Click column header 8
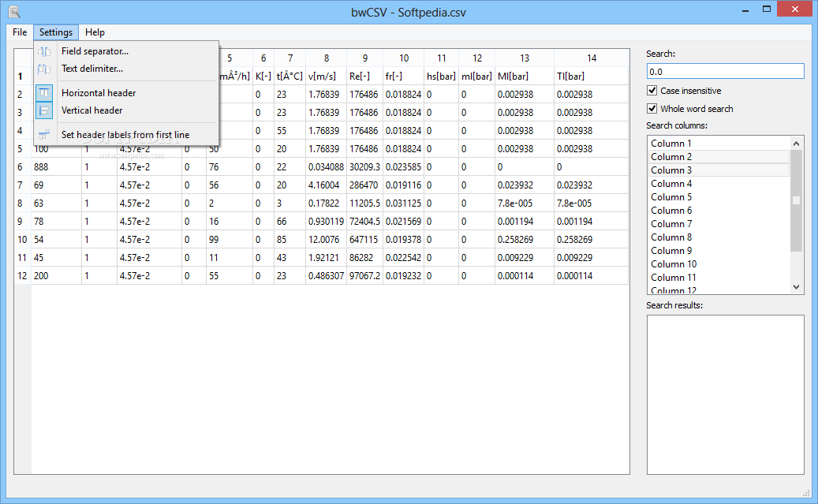Screen dimensions: 818x504 tap(327, 58)
